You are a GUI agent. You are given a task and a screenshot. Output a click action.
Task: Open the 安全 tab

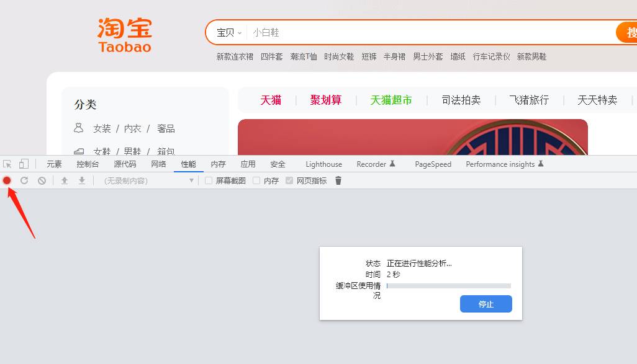(x=278, y=164)
